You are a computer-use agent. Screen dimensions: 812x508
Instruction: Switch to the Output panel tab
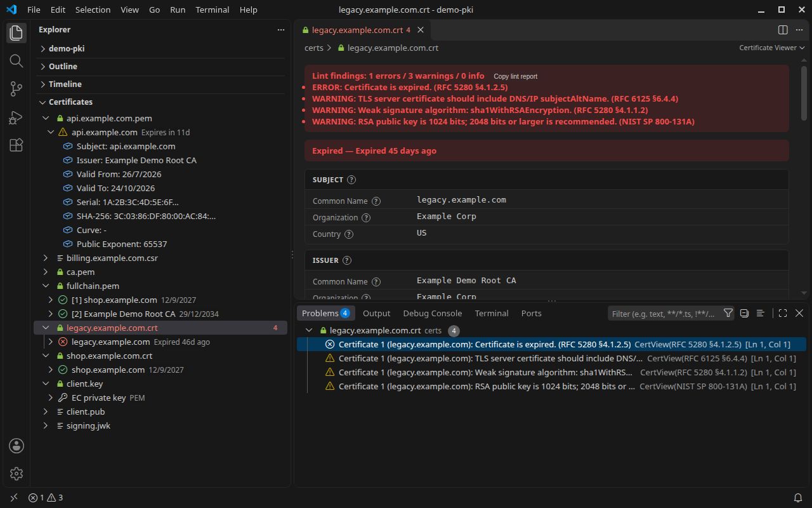pos(377,313)
